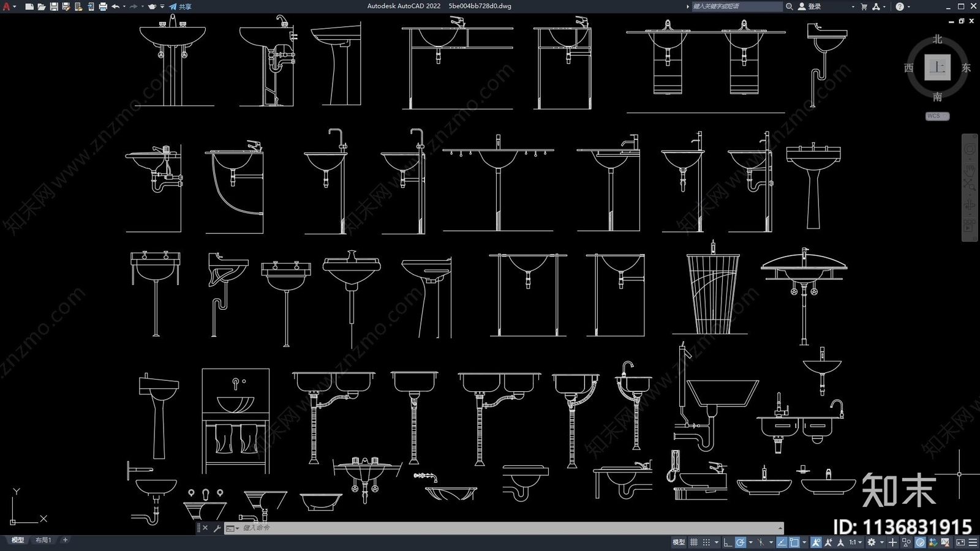Click the Sign In (登录) button
This screenshot has height=551, width=980.
pyautogui.click(x=809, y=6)
